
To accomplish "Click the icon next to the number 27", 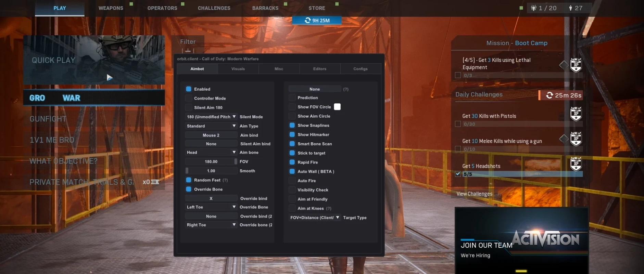I will click(570, 8).
